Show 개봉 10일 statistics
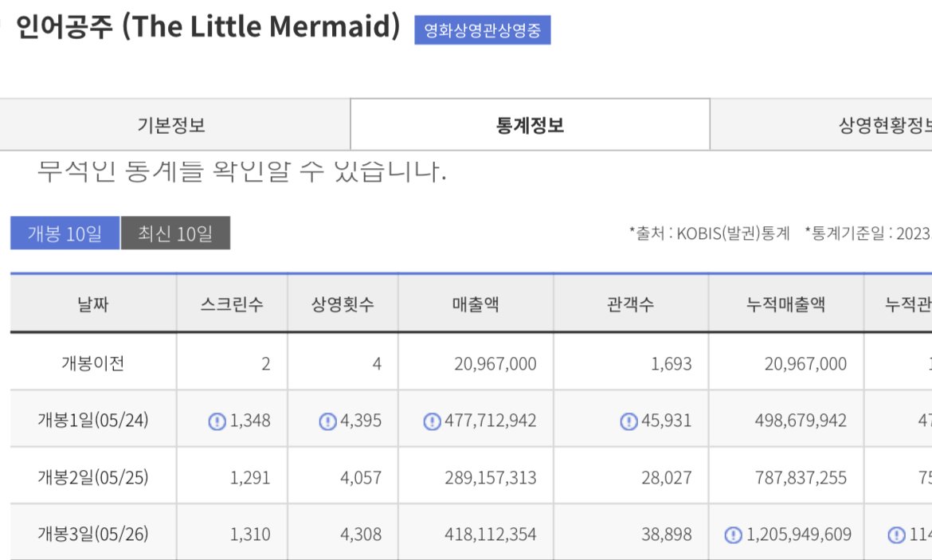Screen dimensions: 932x560 (65, 233)
